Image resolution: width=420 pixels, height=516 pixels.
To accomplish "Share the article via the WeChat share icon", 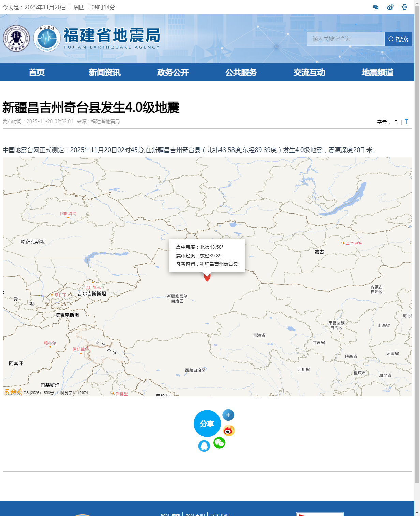I will coord(220,443).
